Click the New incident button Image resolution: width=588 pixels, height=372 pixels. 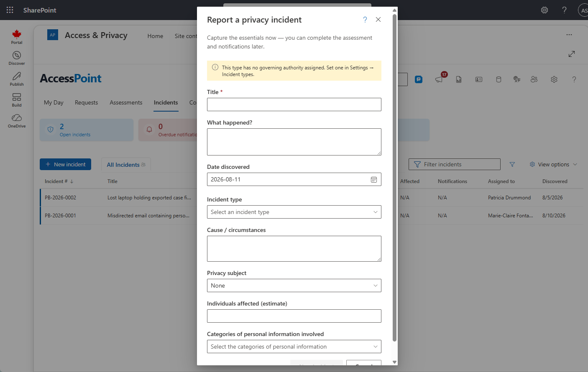[65, 164]
